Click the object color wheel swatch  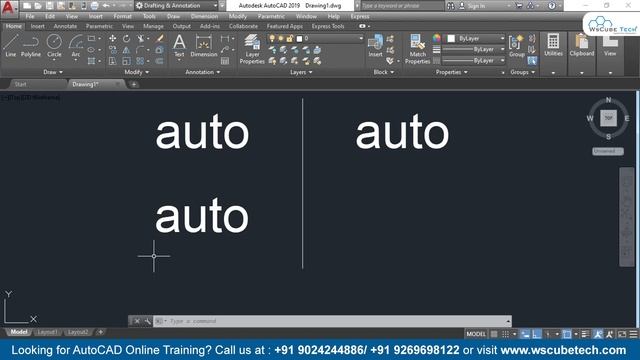click(x=437, y=38)
